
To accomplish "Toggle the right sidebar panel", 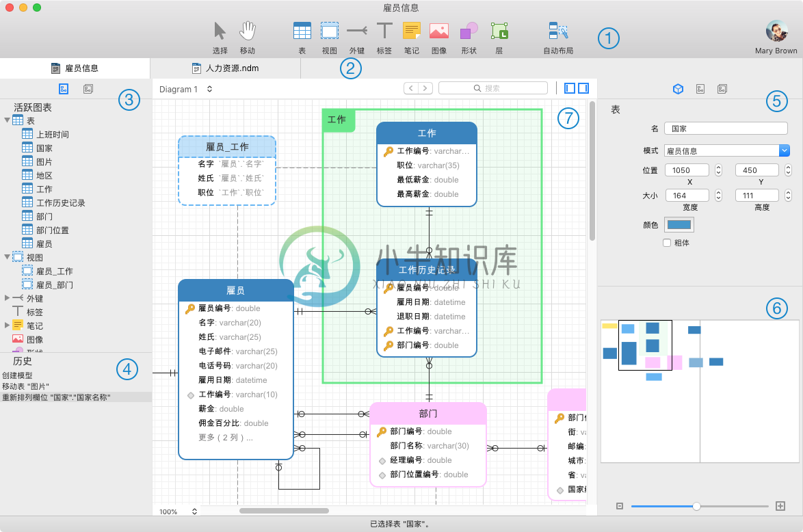I will point(583,88).
